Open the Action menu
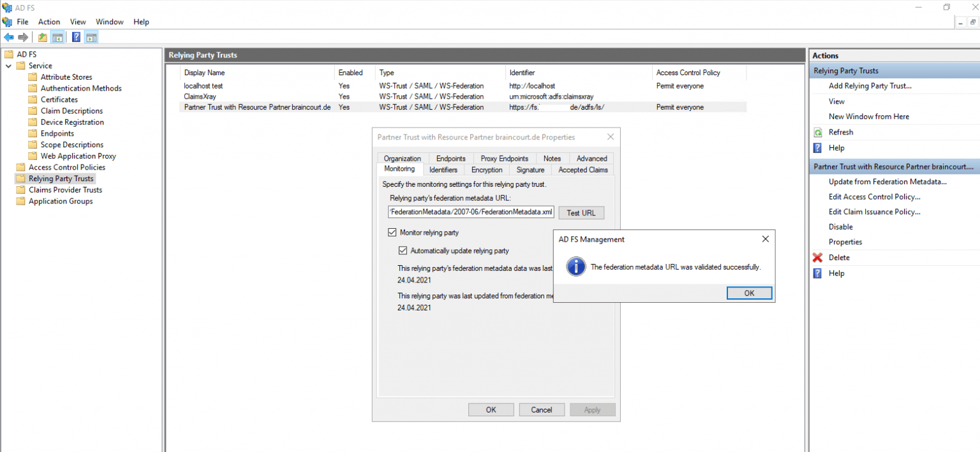980x452 pixels. (49, 22)
